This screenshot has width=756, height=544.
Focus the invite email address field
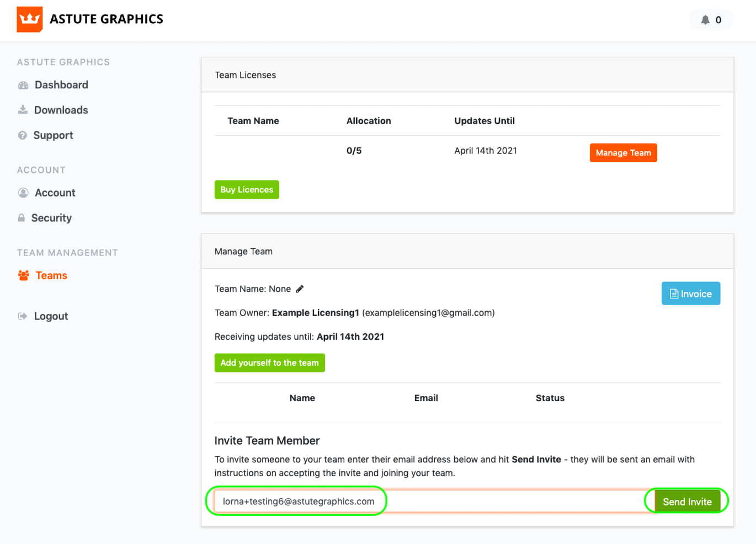[x=430, y=502]
